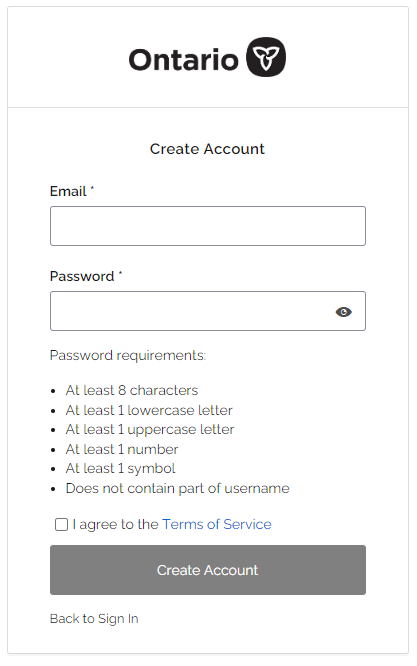The image size is (417, 666).
Task: Click the Ontario trillium logo icon
Action: 266,57
